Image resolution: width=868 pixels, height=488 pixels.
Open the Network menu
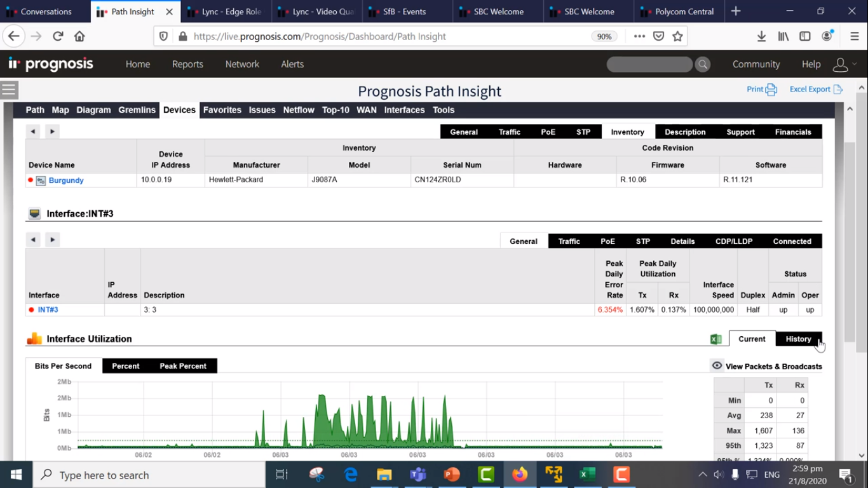point(242,64)
